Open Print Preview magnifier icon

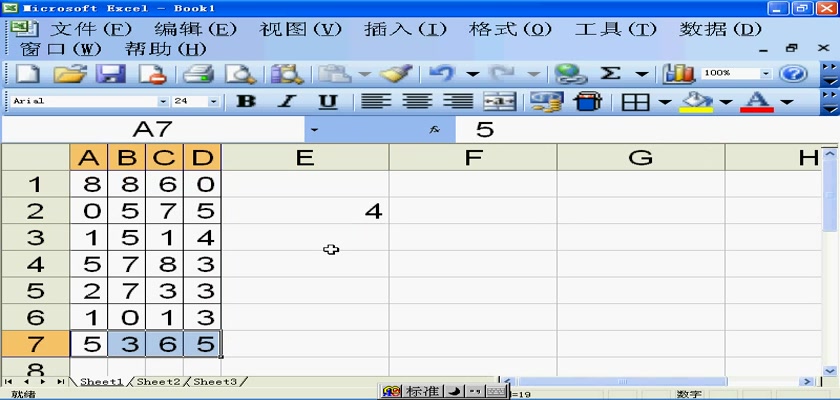(x=240, y=73)
